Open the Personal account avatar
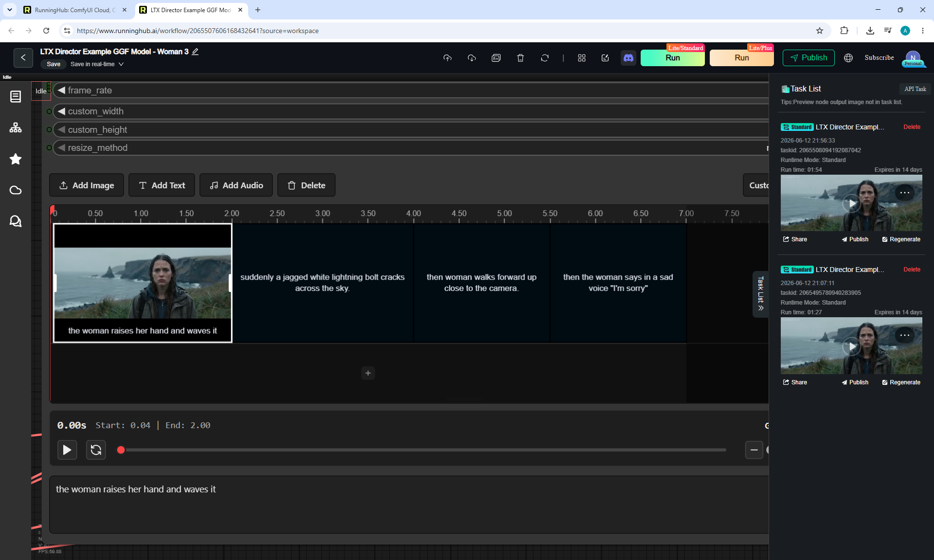The image size is (934, 560). 913,58
